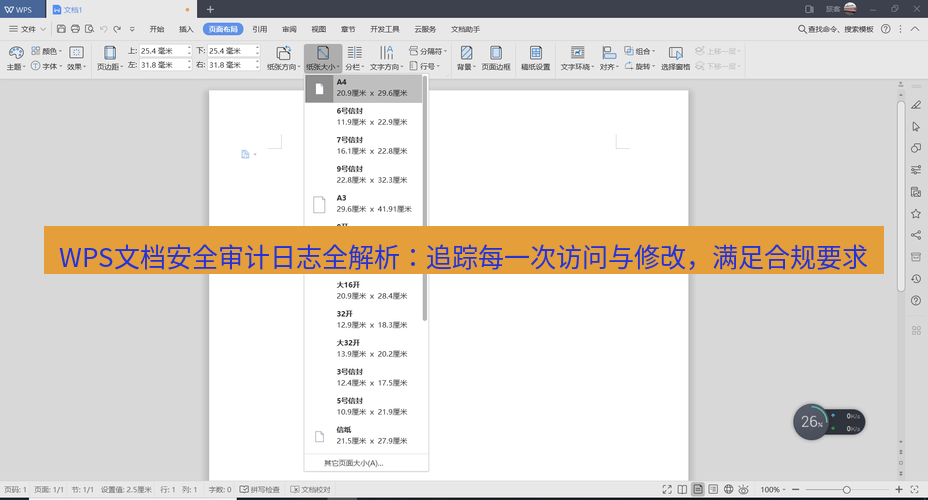Toggle 文档校对 proofreading in status bar

310,489
